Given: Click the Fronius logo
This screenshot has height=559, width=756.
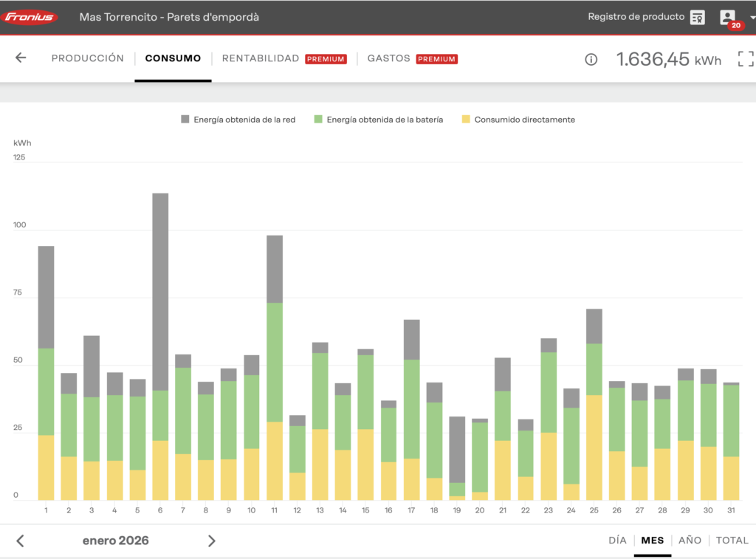Looking at the screenshot, I should pos(31,17).
